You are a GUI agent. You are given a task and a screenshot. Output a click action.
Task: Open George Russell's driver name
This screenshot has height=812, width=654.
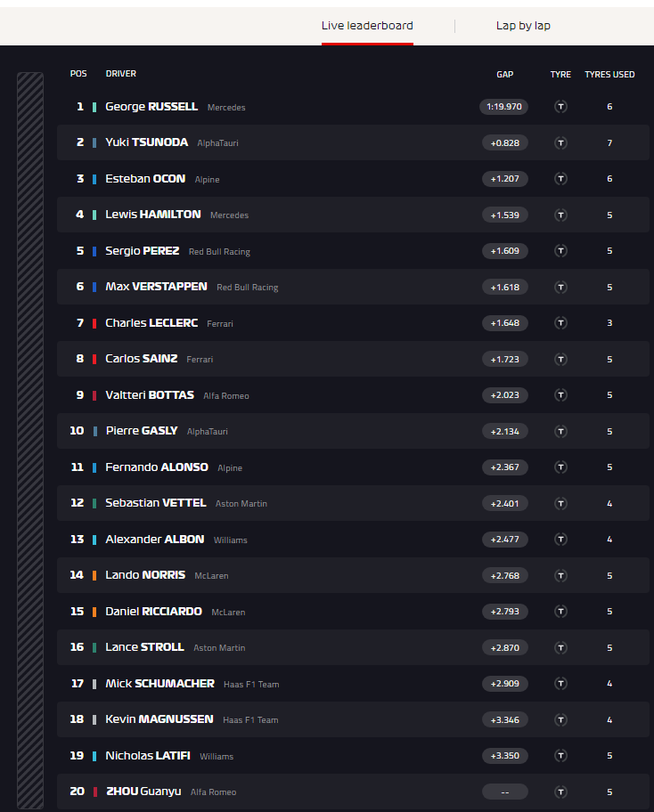[151, 107]
